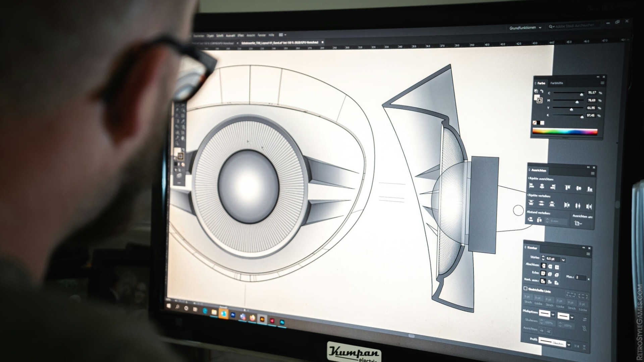Switch to the Farbhilfe tab
This screenshot has height=362, width=644.
click(557, 83)
